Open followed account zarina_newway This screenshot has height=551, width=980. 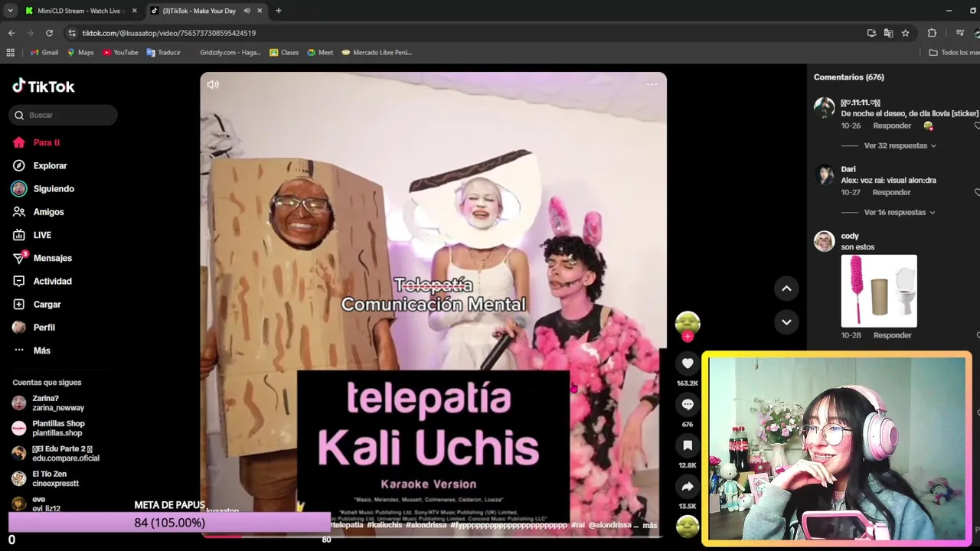[60, 403]
